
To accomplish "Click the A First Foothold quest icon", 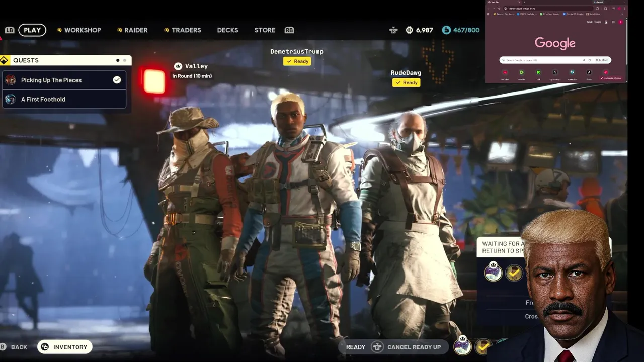I will pyautogui.click(x=11, y=99).
